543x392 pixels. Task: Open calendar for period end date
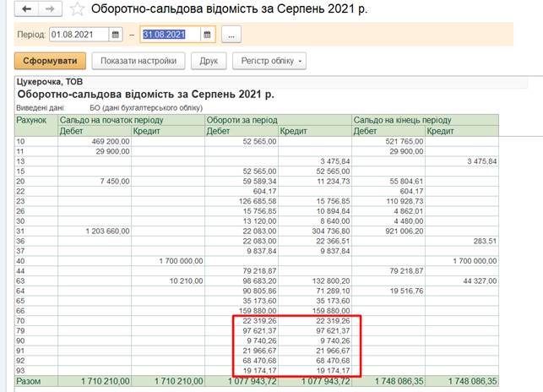206,35
